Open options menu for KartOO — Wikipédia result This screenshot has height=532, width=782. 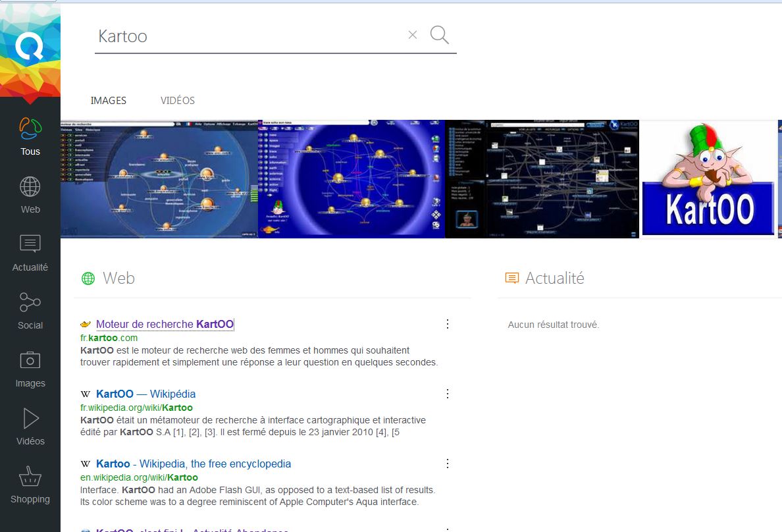point(448,394)
